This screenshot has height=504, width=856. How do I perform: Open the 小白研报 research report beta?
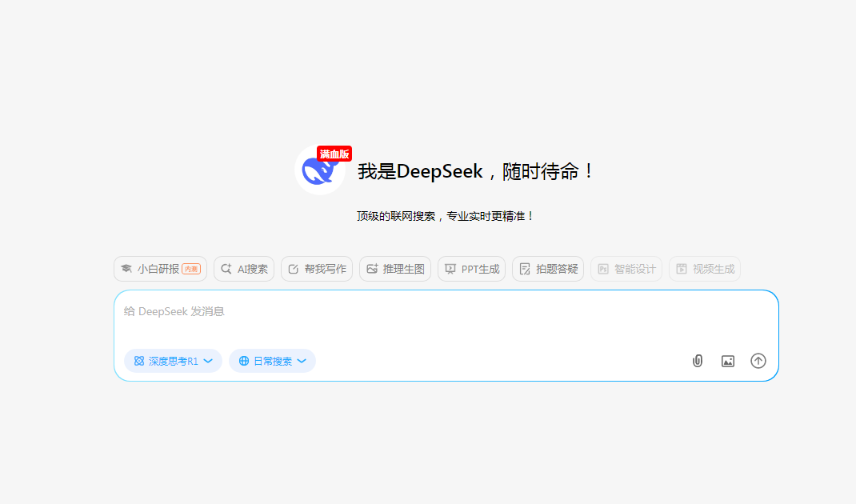[x=160, y=269]
